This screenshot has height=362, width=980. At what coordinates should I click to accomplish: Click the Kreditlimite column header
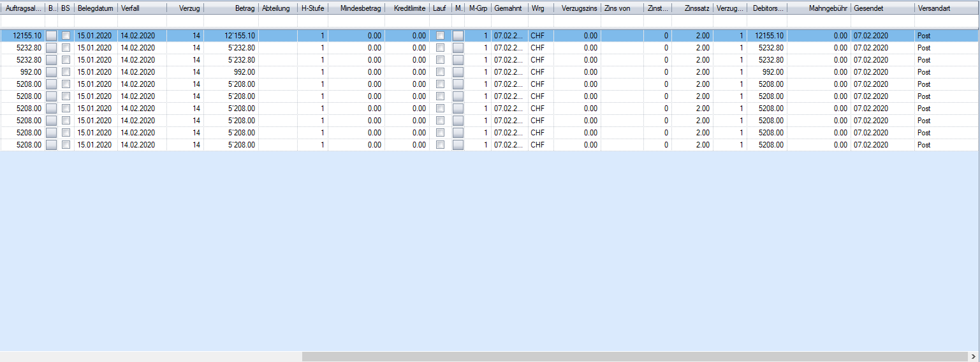point(407,8)
